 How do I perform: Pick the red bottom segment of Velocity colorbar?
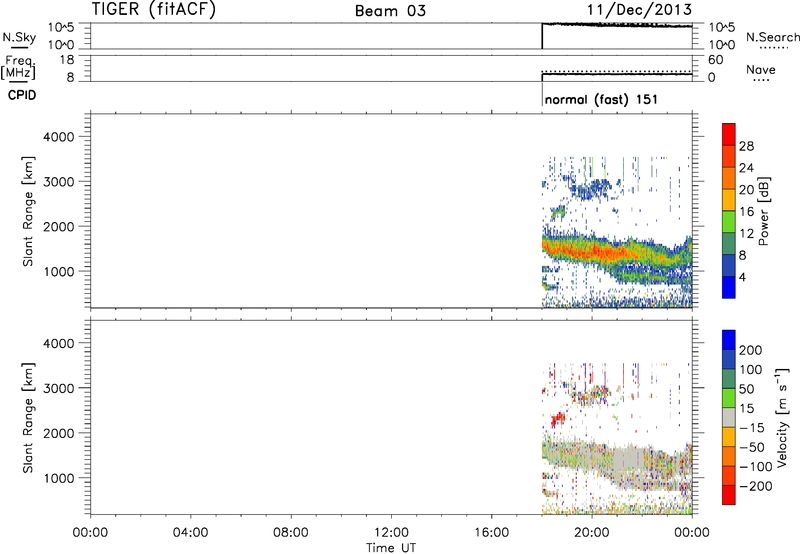[729, 495]
